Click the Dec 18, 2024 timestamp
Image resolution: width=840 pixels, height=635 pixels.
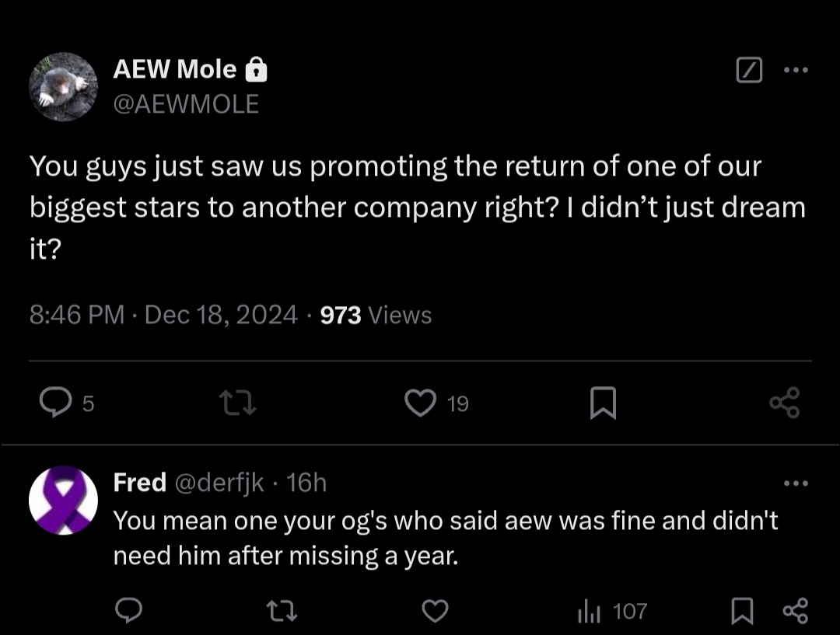click(x=220, y=315)
